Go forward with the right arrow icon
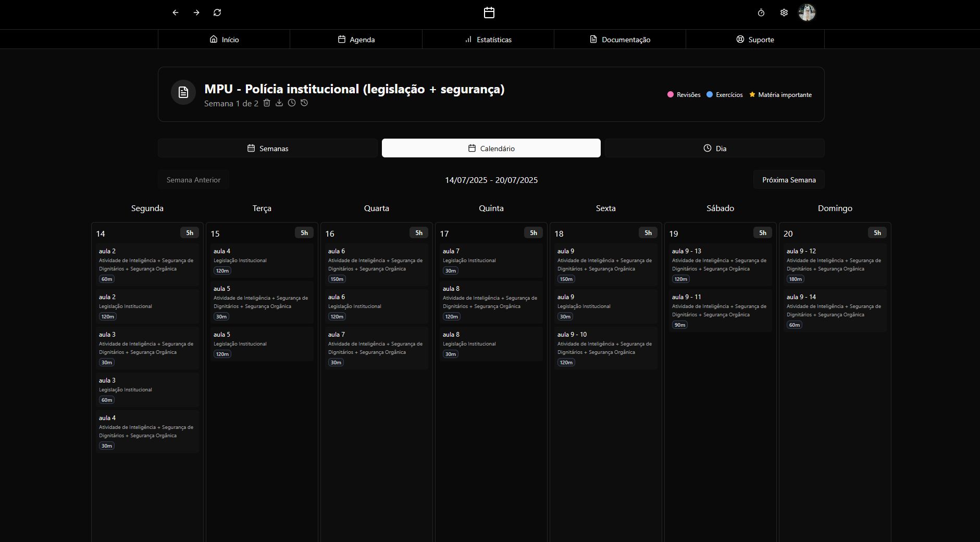 click(x=196, y=13)
